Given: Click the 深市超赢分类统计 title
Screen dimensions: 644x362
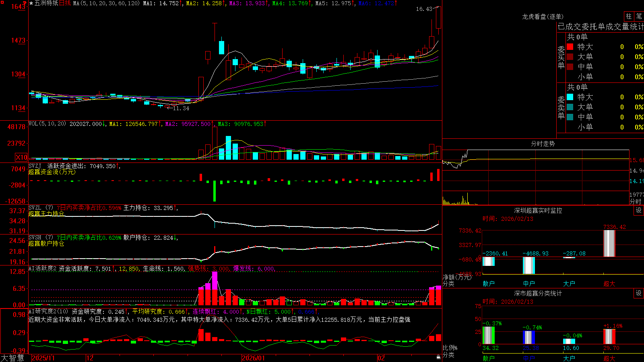Looking at the screenshot, I should click(538, 293).
